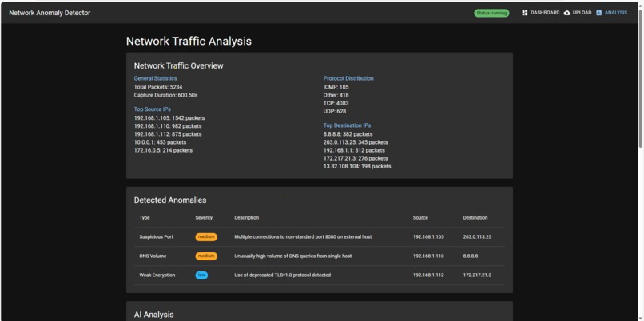Viewport: 644px width, 321px height.
Task: Click '172.217.21.3: 276 packets' entry
Action: (x=356, y=158)
